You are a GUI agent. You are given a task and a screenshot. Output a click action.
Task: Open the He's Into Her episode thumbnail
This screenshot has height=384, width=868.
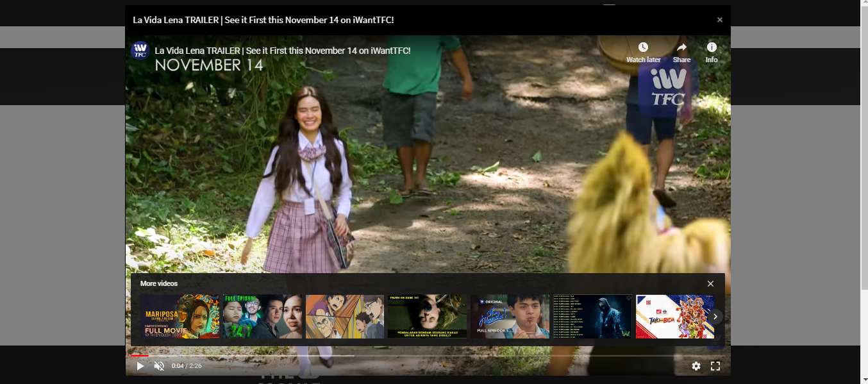pos(510,317)
